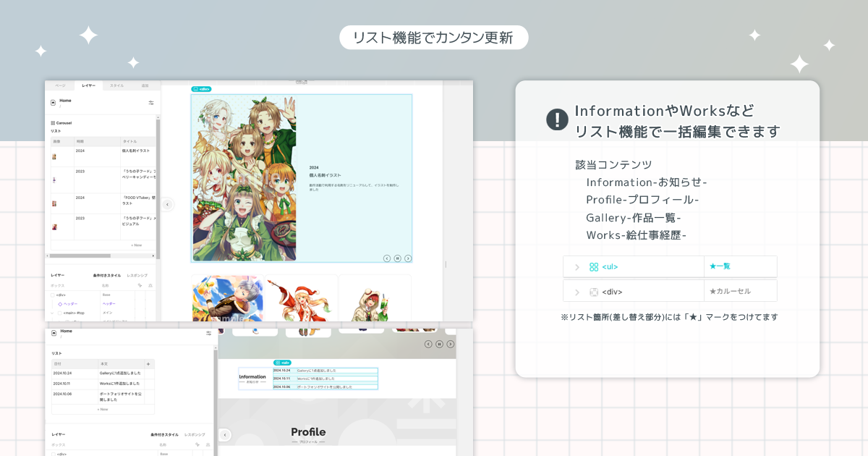Pause the carousel in lower canvas
868x456 pixels.
439,344
